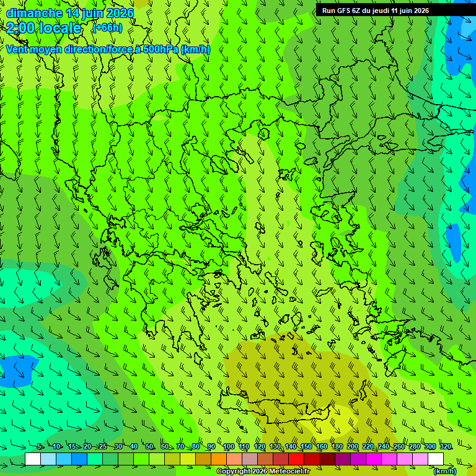Select the burnt orange 120-130 km/h swatch
Image resolution: width=476 pixels, height=476 pixels.
pos(265,459)
